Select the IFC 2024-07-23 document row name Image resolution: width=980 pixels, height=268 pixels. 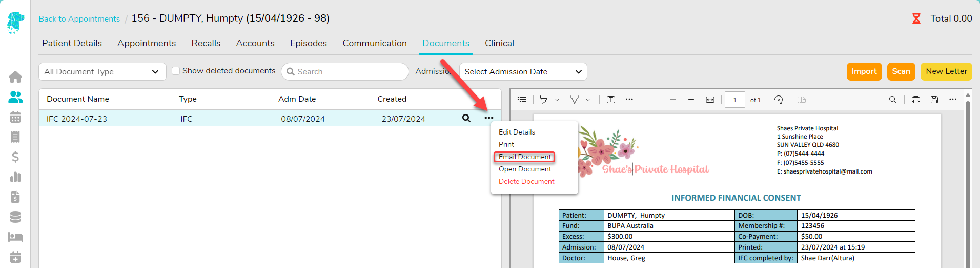pos(77,119)
